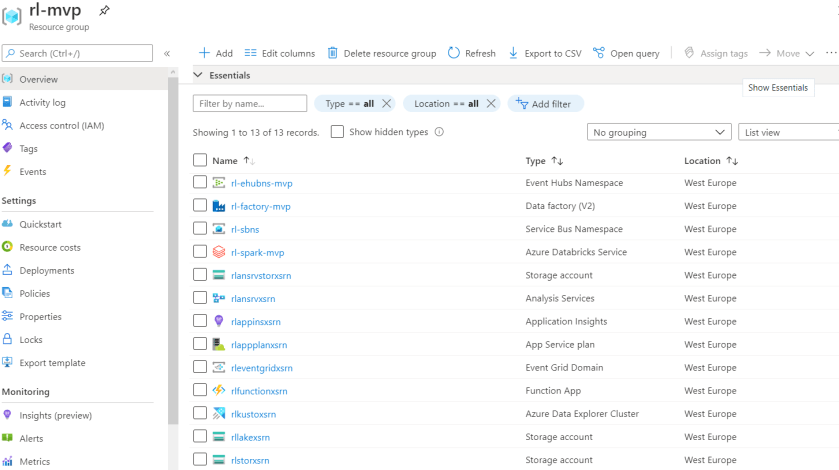Click the Add filter button
Viewport: 839px width, 470px height.
[x=545, y=104]
